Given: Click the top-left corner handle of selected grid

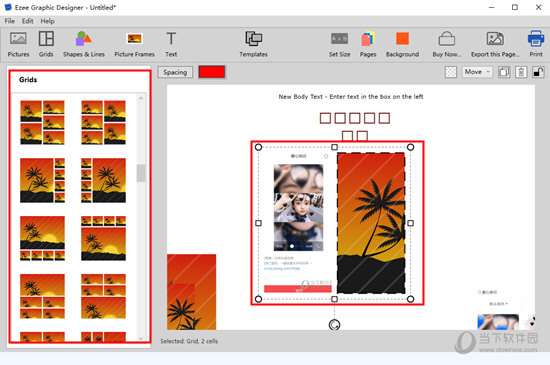Looking at the screenshot, I should [x=259, y=147].
